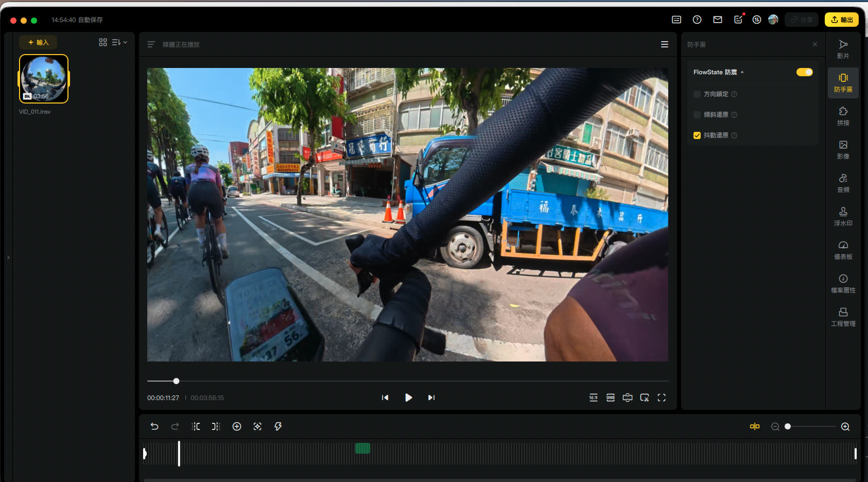Select the VID_011.insv thumbnail

pyautogui.click(x=44, y=79)
